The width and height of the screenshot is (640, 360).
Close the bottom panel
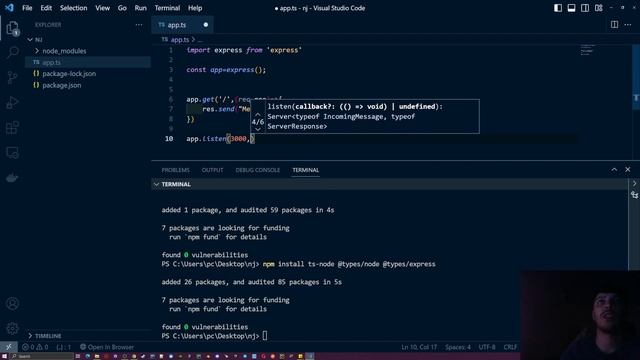[628, 169]
